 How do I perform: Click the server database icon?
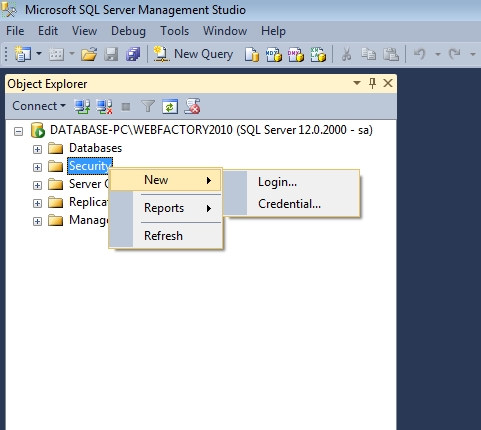coord(38,130)
